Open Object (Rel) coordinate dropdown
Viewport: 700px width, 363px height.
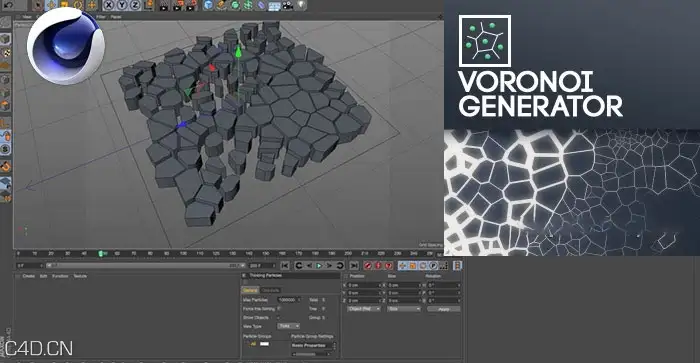click(x=364, y=309)
